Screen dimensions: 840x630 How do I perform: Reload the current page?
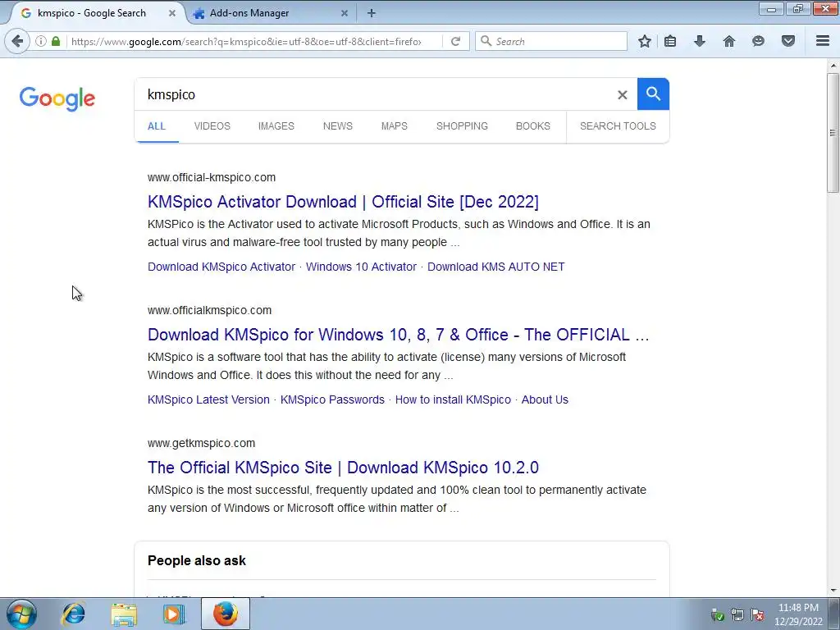coord(455,41)
